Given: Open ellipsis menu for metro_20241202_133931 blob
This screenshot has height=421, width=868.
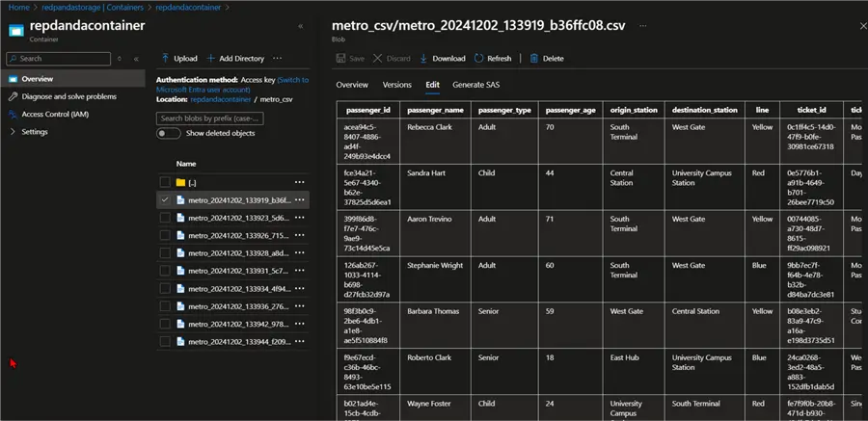Looking at the screenshot, I should (300, 271).
